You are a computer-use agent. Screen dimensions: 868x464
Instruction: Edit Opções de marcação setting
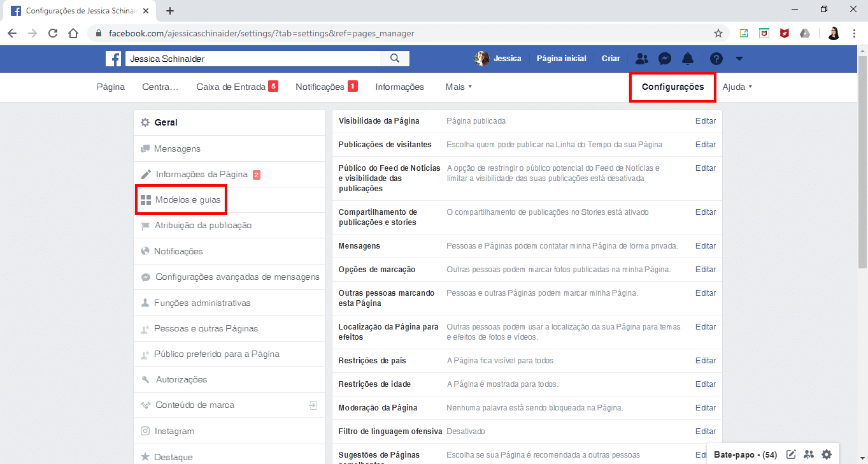(x=705, y=269)
